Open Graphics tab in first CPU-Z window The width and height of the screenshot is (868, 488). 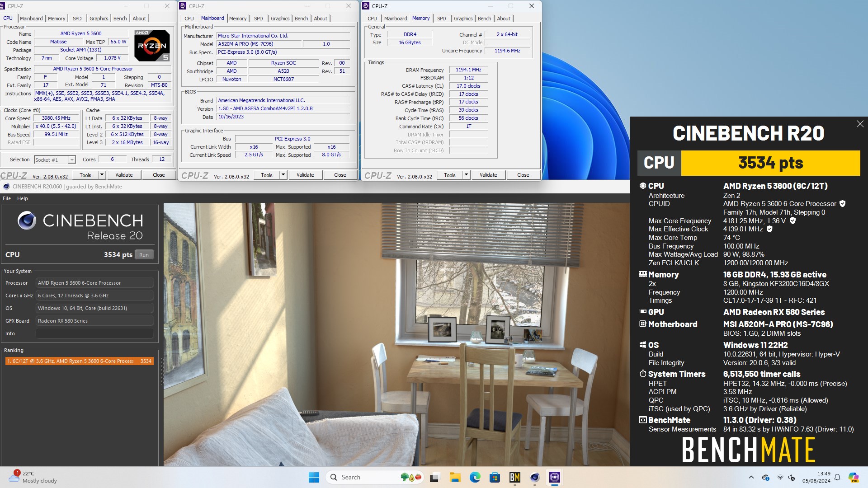(99, 19)
